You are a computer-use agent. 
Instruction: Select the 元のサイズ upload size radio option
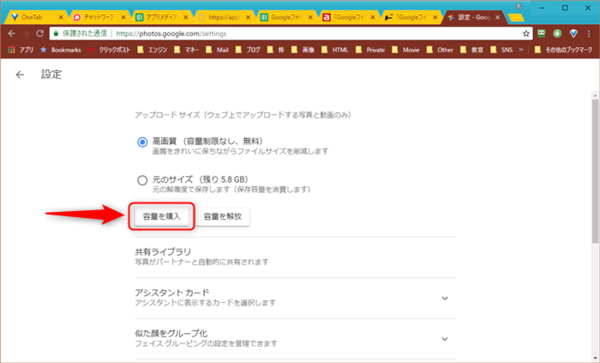(142, 181)
